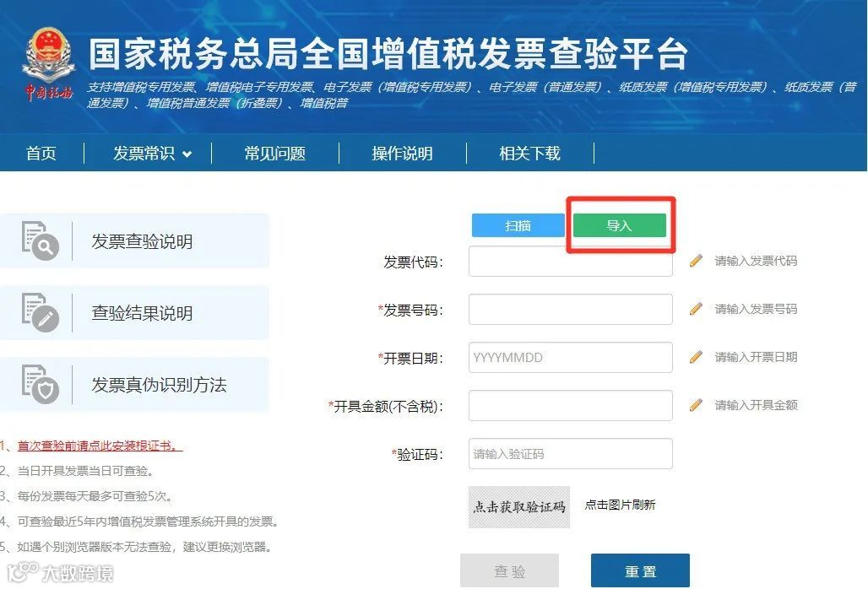This screenshot has width=868, height=589.
Task: Click the *验证码: field label
Action: (417, 455)
